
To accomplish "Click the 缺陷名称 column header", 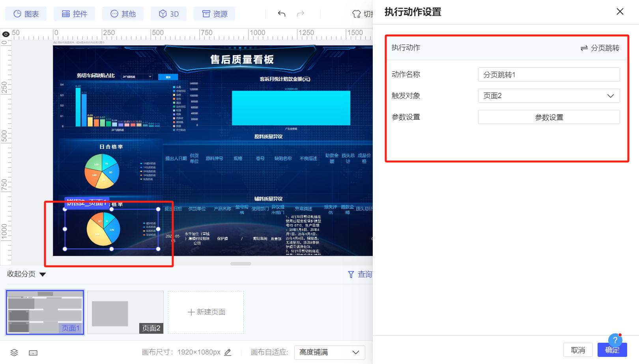I will pyautogui.click(x=283, y=158).
